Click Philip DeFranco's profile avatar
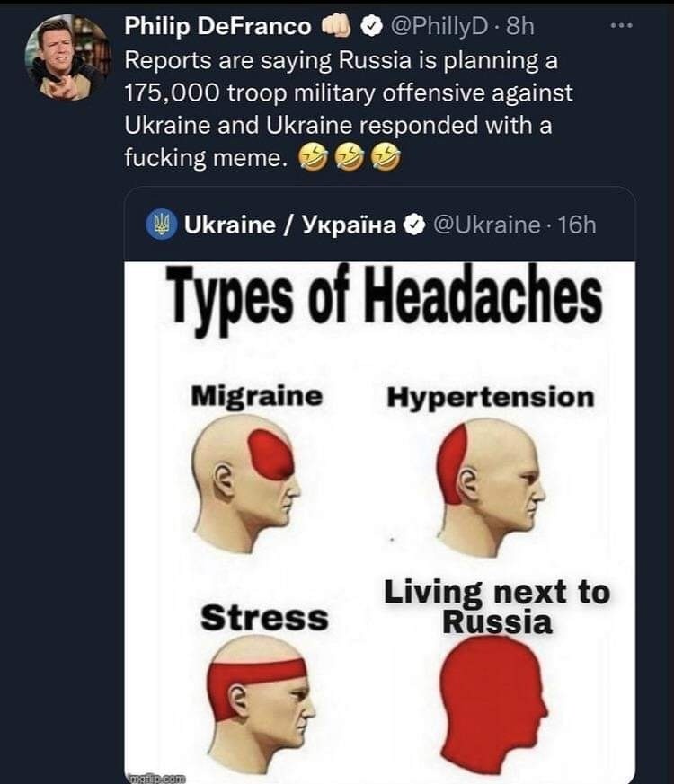674x784 pixels. (x=68, y=57)
